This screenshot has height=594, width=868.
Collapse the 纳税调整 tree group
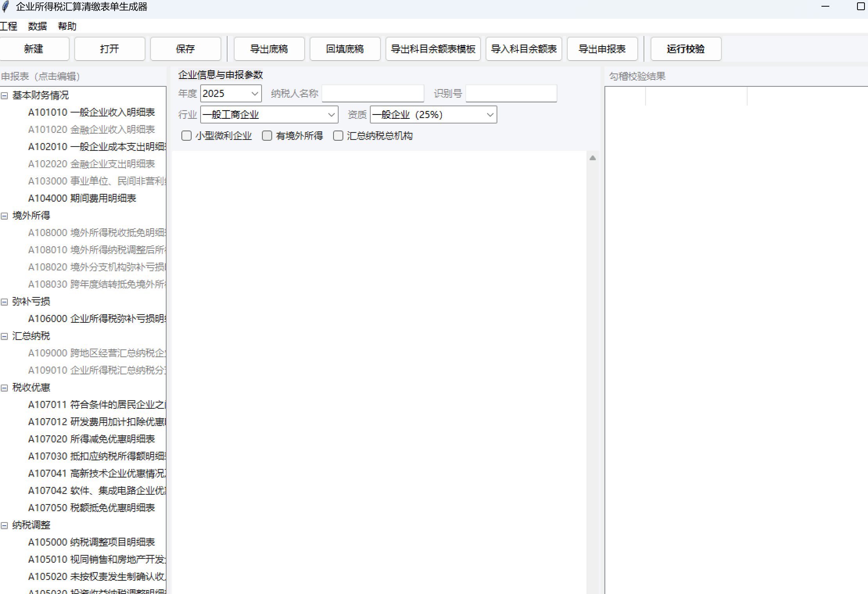click(x=4, y=526)
